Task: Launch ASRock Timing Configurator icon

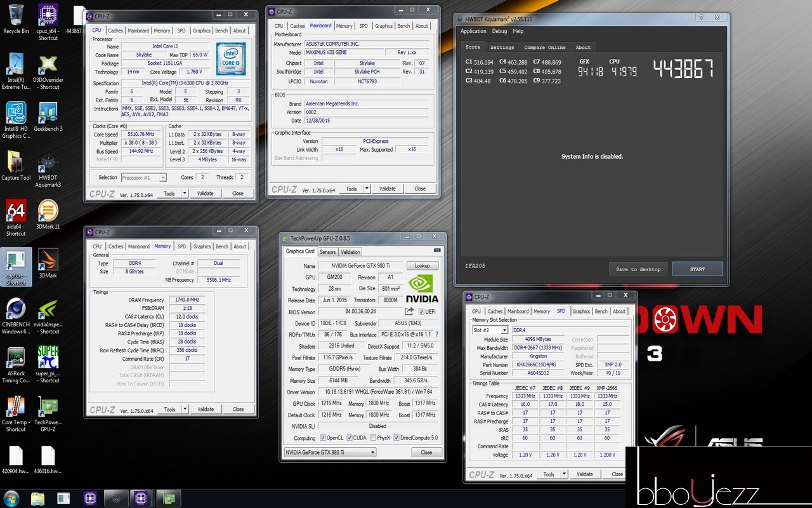Action: pos(16,365)
